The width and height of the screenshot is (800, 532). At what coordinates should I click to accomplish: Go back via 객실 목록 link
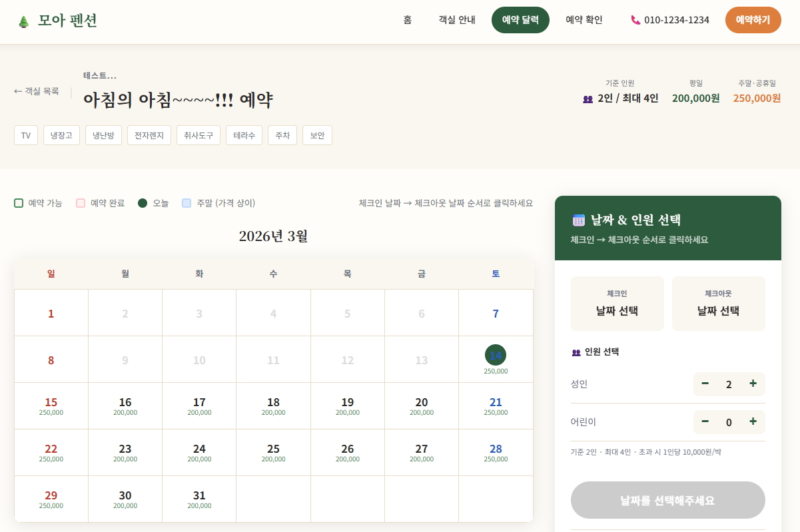(x=37, y=91)
